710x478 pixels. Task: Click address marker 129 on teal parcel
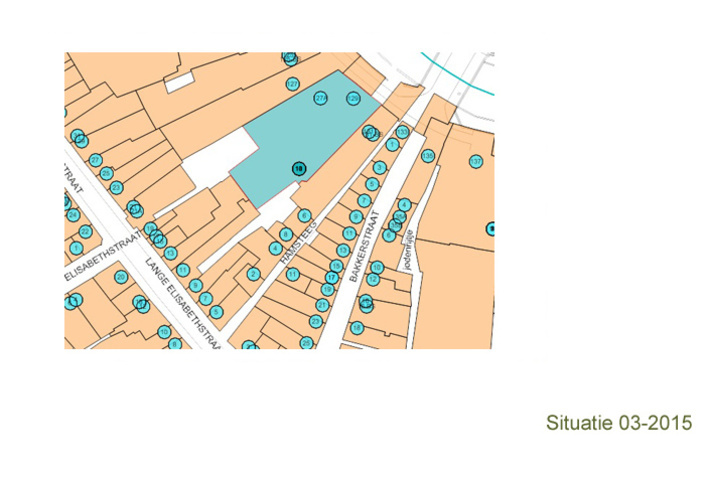point(353,98)
